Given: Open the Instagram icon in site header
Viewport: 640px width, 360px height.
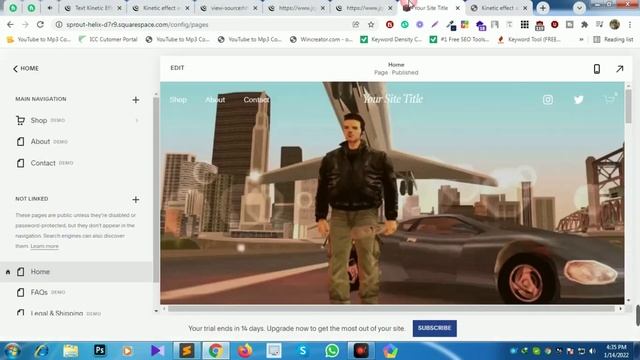Looking at the screenshot, I should (548, 100).
